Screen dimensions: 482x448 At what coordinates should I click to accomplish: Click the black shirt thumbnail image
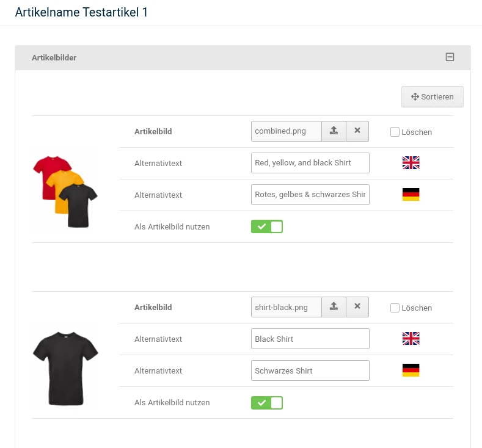pyautogui.click(x=65, y=369)
